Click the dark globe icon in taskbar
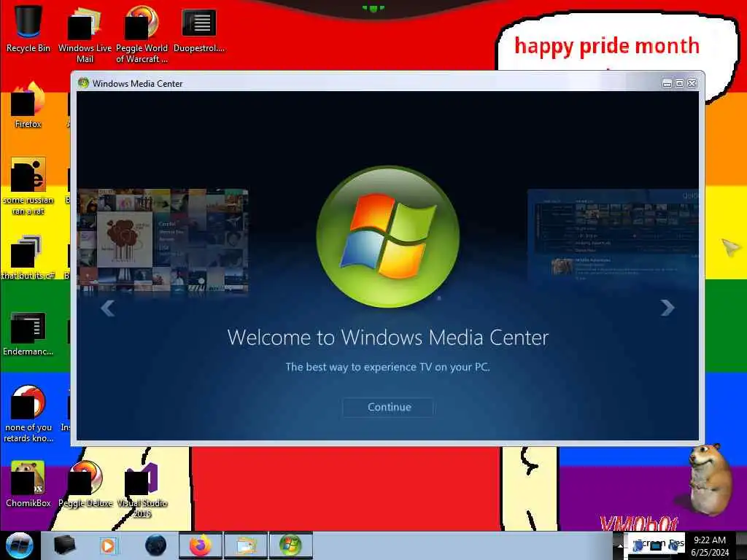 155,545
